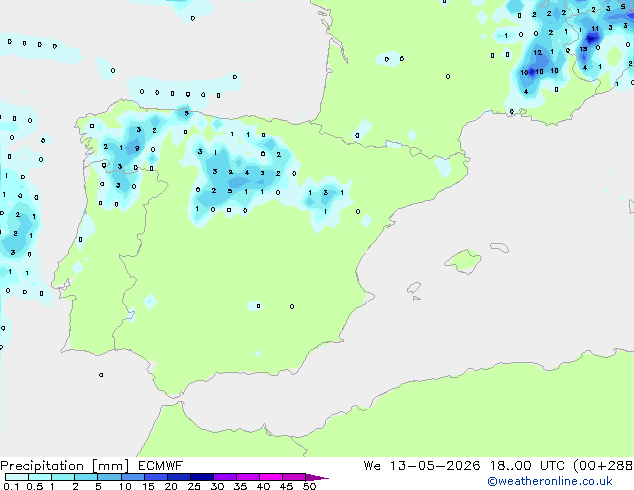This screenshot has height=490, width=634.
Task: Click the Mallorca island on the map
Action: pos(463,261)
